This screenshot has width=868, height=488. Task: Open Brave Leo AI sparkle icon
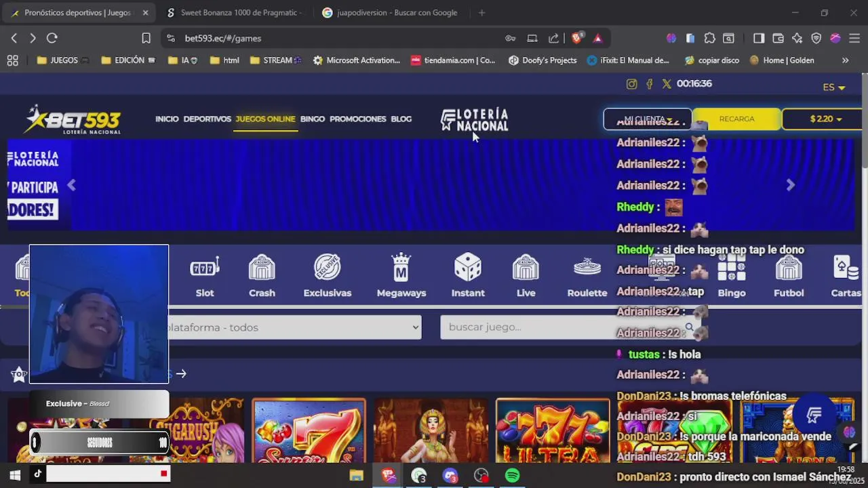pos(797,38)
